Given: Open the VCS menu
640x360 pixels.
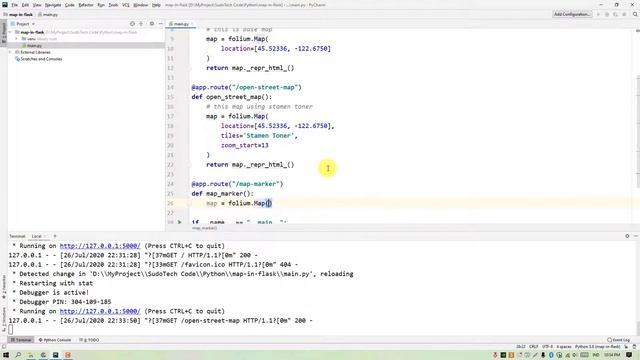Looking at the screenshot, I should pos(126,5).
